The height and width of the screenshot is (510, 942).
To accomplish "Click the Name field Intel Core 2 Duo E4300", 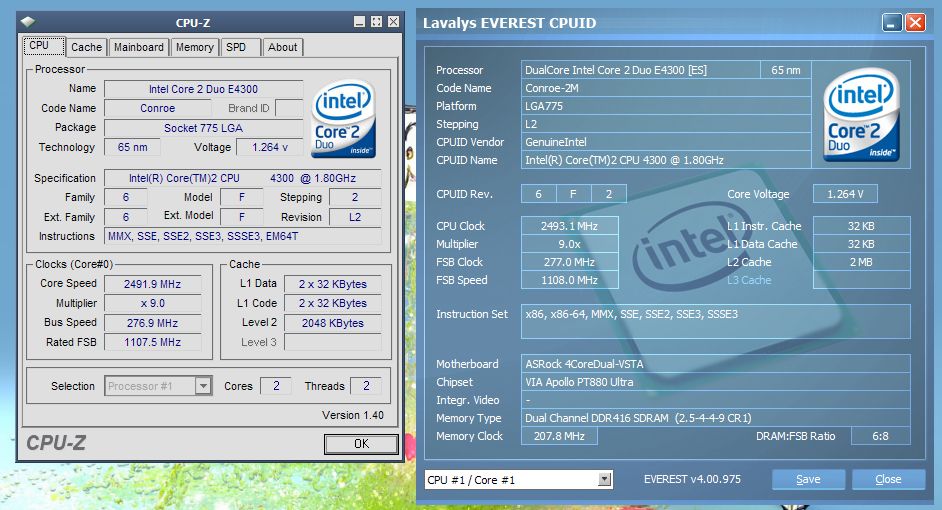I will tap(204, 89).
